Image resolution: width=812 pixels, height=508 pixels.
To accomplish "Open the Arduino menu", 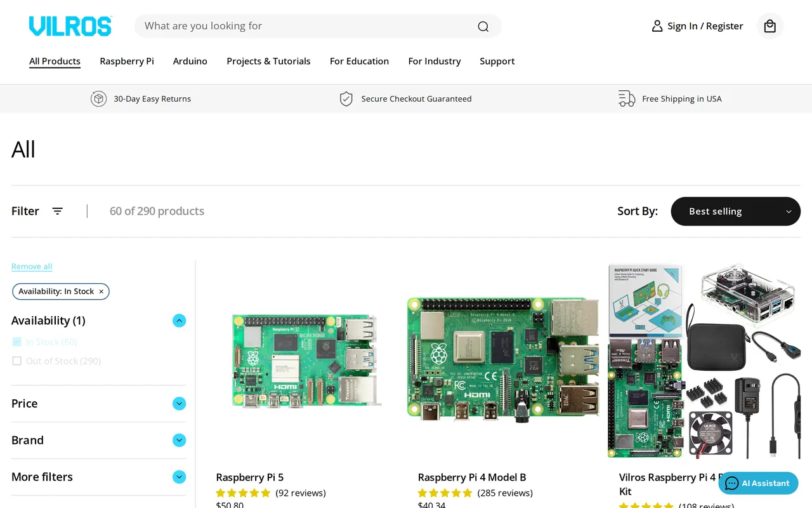I will click(x=190, y=61).
